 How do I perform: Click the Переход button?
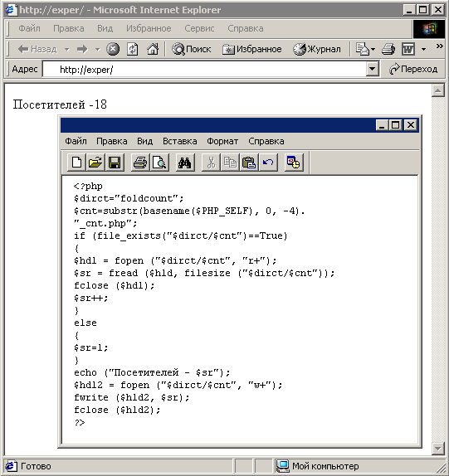coord(413,69)
